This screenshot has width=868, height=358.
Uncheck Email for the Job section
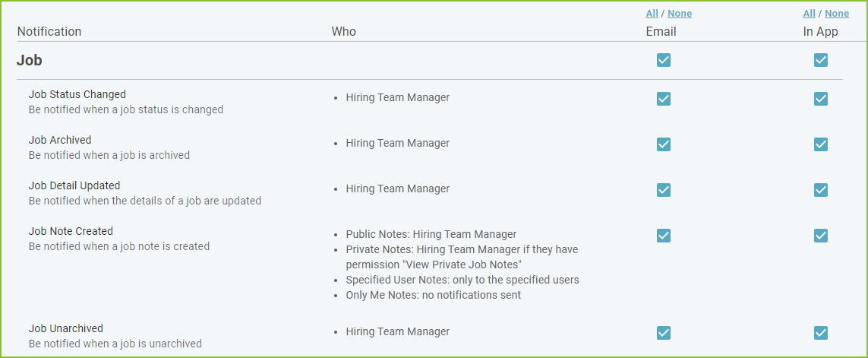tap(663, 60)
